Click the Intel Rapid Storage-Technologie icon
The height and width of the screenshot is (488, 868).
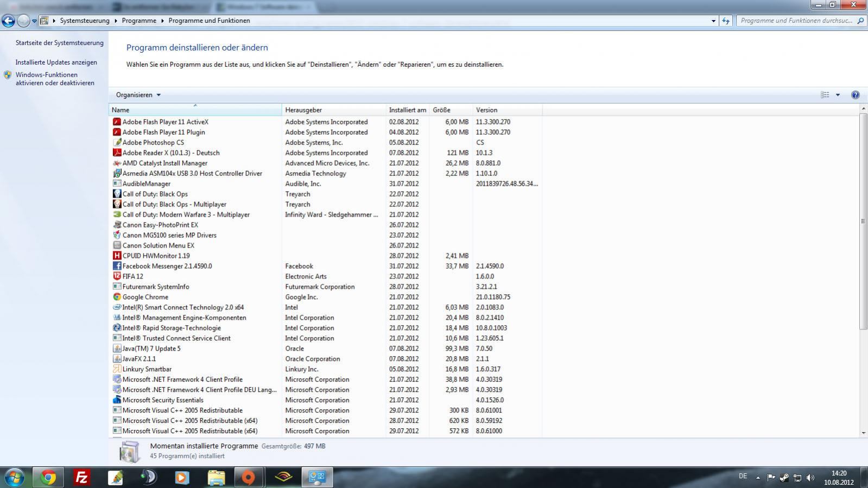click(x=117, y=328)
